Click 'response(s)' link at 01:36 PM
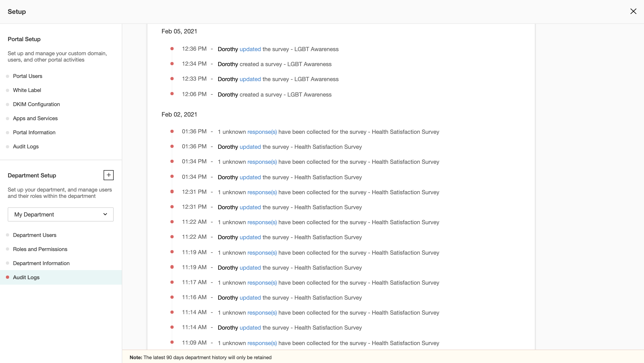This screenshot has width=644, height=363. coord(262,132)
